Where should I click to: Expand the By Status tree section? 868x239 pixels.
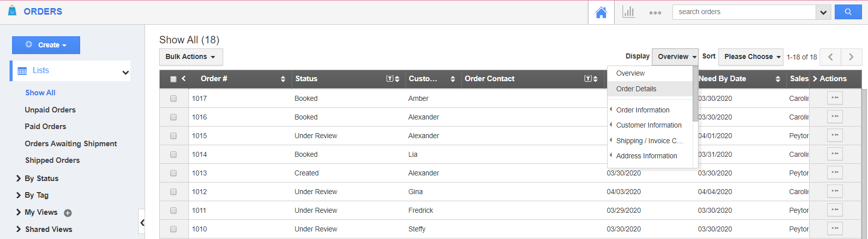pos(19,178)
